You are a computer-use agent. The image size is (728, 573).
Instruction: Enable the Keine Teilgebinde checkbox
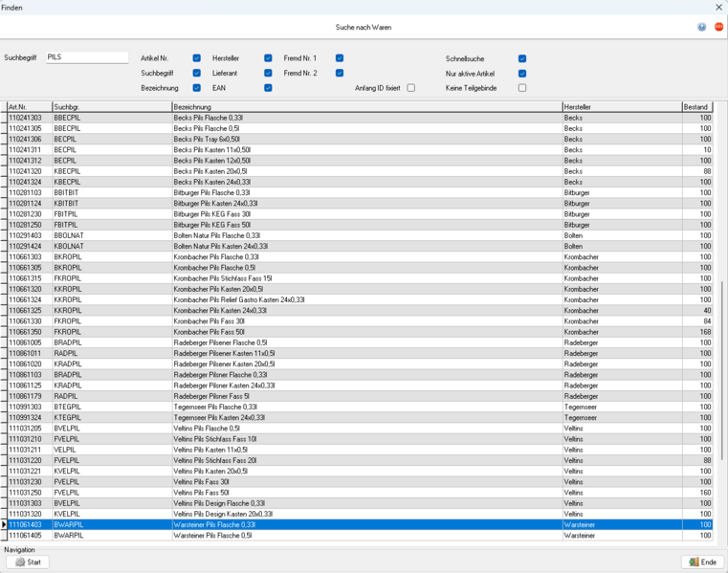click(522, 88)
